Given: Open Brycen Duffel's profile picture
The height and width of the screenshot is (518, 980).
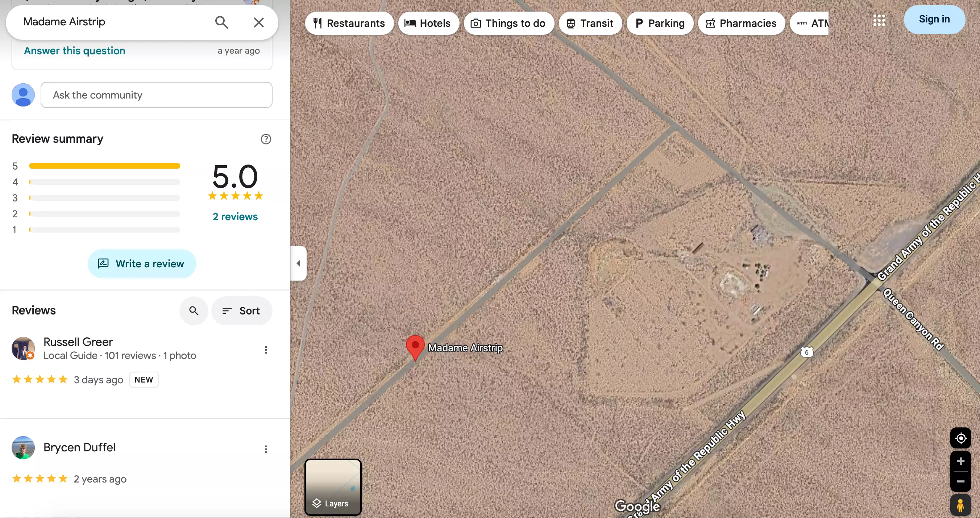Looking at the screenshot, I should [23, 448].
